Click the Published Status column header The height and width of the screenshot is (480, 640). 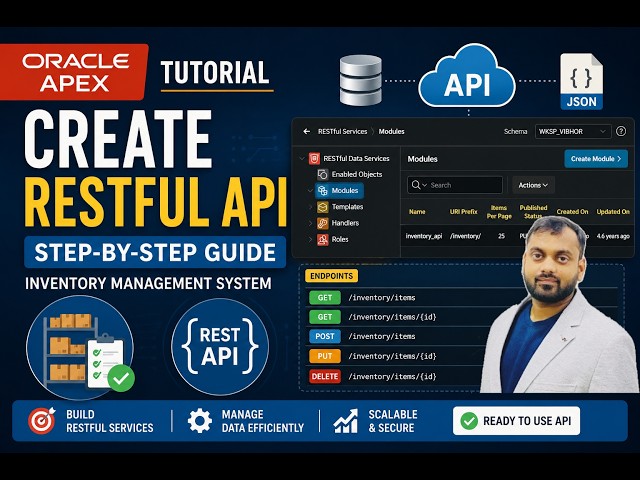533,212
